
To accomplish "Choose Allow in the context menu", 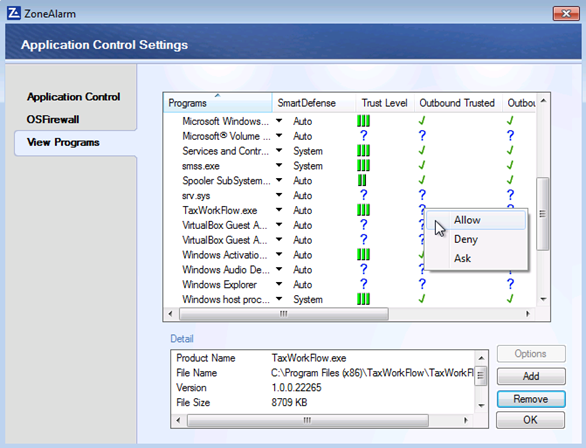I will (x=476, y=220).
